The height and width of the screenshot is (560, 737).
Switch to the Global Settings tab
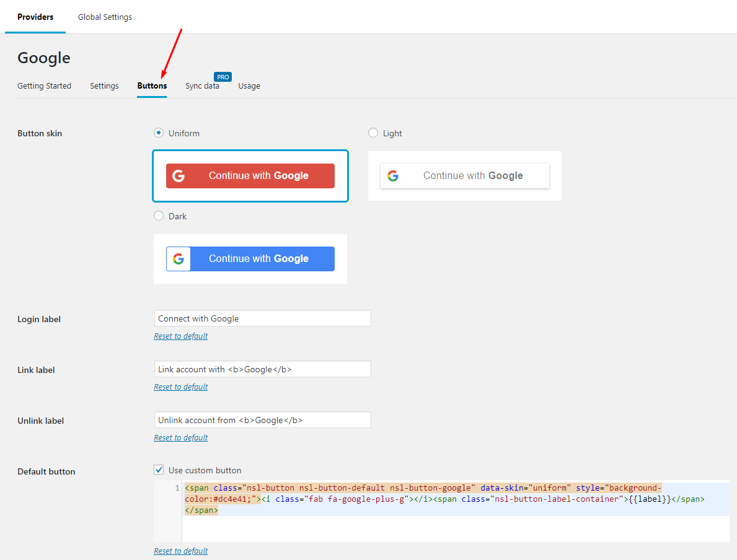(x=105, y=17)
